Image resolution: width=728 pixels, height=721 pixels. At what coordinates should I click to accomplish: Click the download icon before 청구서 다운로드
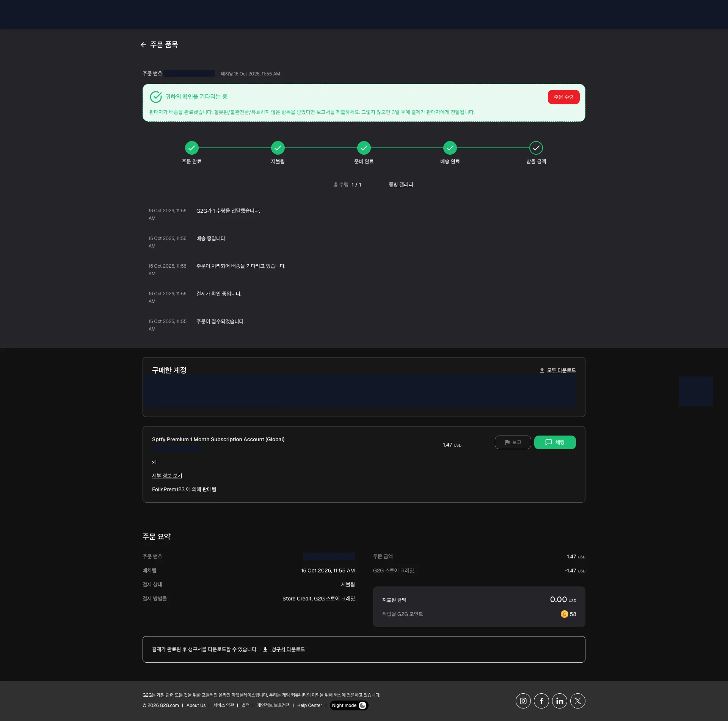pos(265,649)
